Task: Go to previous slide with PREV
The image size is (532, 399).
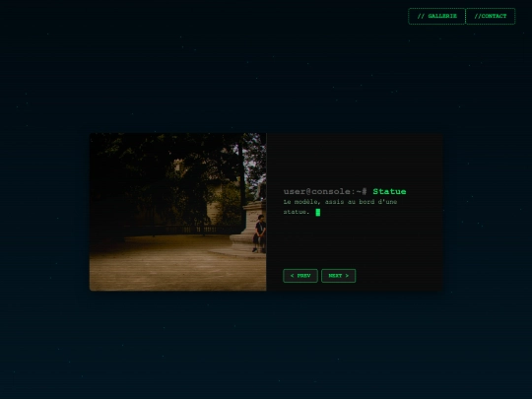Action: [300, 276]
